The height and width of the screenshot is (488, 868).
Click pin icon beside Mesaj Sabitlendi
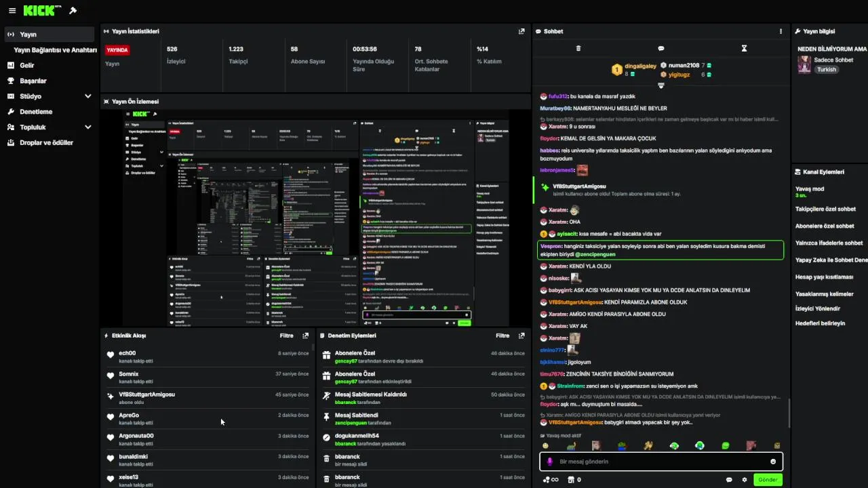(326, 416)
